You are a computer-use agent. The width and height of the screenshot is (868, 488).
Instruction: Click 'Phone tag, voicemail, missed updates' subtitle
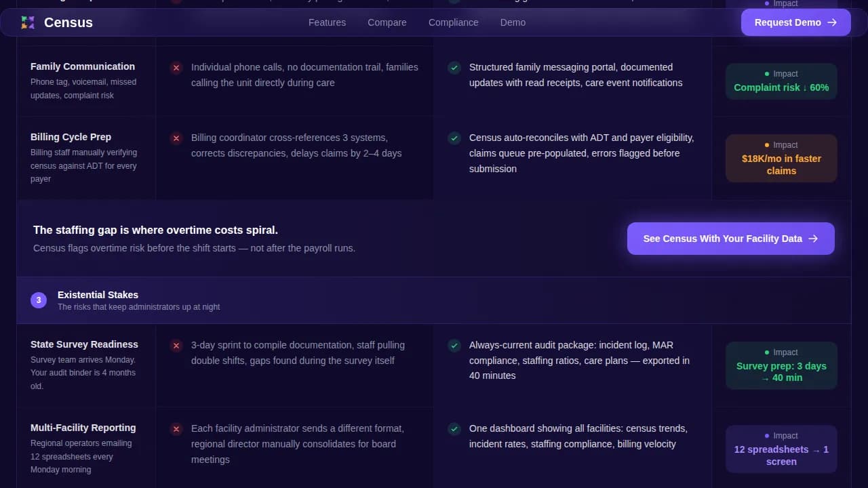83,89
